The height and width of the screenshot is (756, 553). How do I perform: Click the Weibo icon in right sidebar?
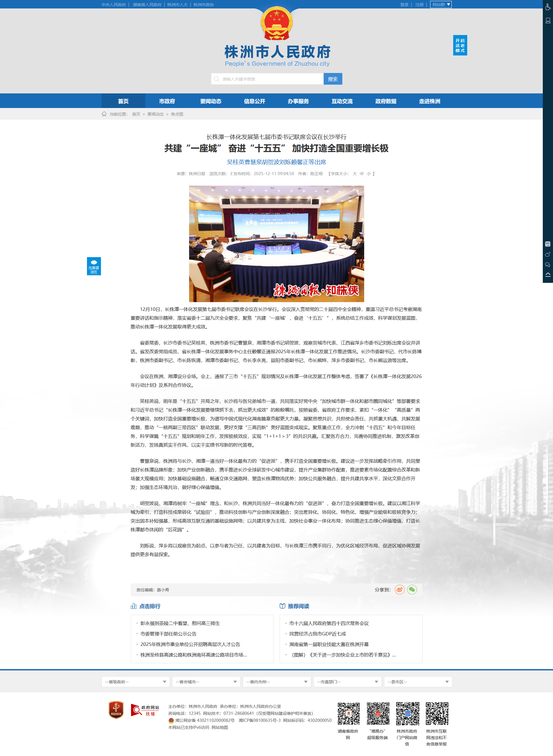(x=548, y=255)
